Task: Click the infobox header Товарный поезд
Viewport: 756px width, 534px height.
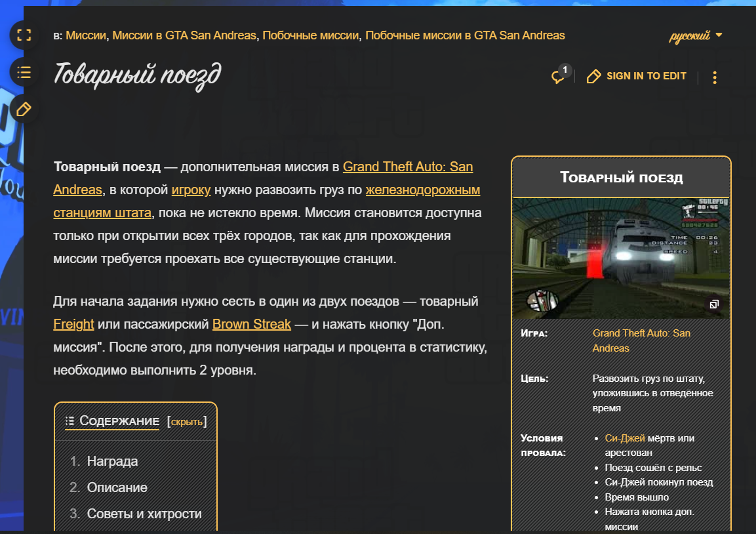Action: [621, 178]
